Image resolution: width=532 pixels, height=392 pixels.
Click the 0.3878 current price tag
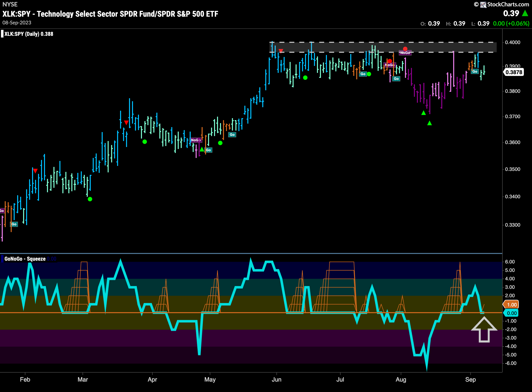pos(514,72)
